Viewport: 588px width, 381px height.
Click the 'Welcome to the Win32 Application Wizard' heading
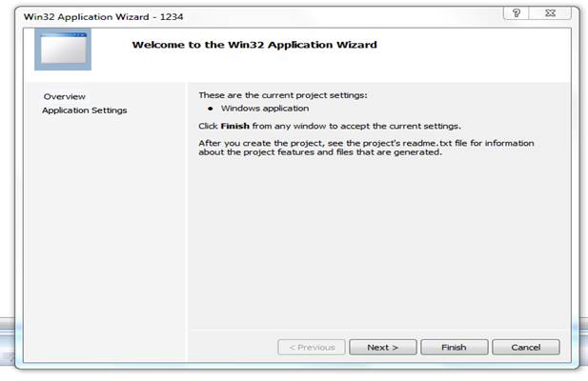[x=254, y=45]
